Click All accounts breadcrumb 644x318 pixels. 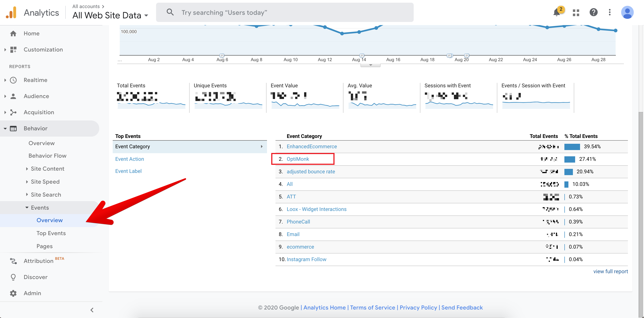pos(86,6)
